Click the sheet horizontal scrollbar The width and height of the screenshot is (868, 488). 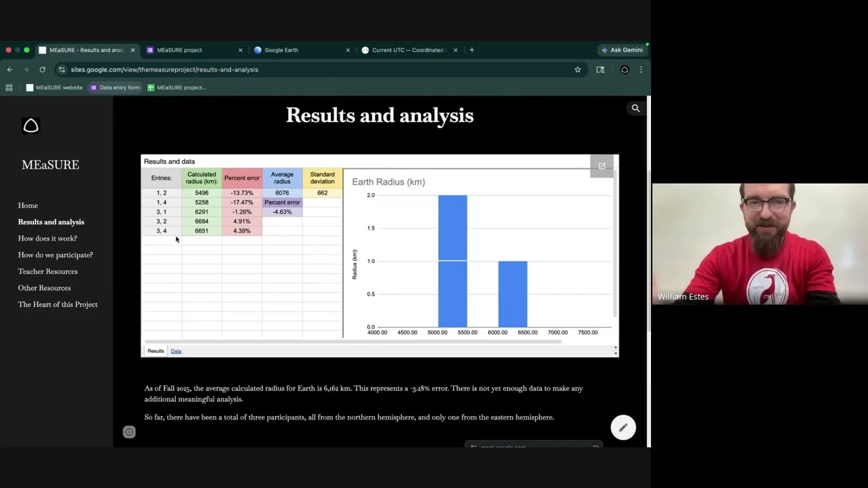pyautogui.click(x=353, y=342)
